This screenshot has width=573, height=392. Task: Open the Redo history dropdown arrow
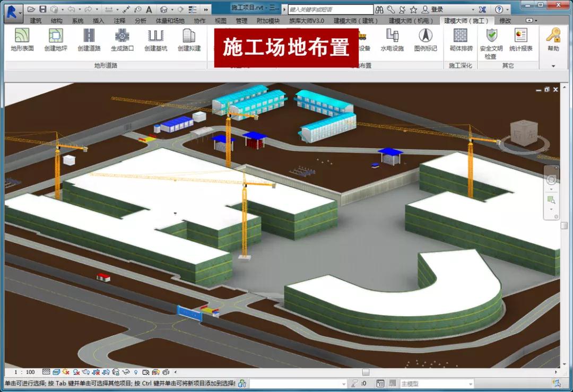97,10
